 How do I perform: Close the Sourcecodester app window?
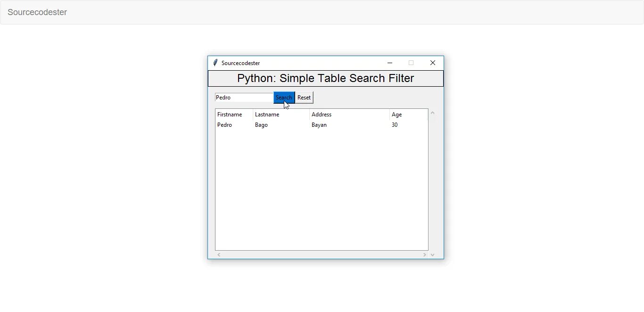point(432,63)
